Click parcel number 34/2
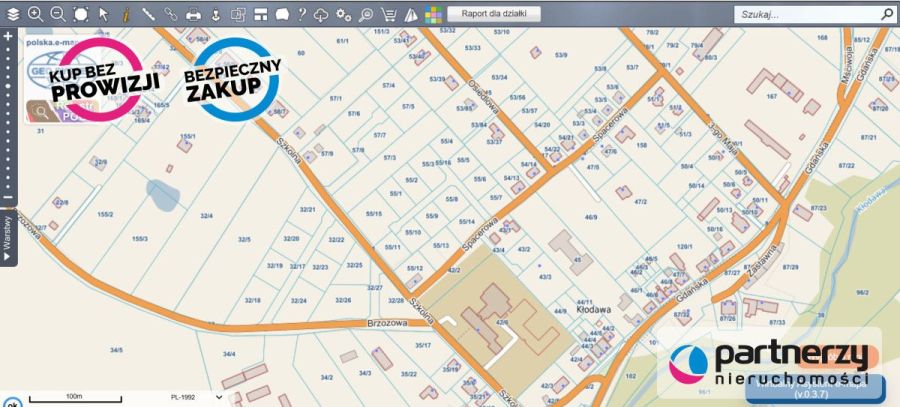Image resolution: width=900 pixels, height=407 pixels. tap(327, 377)
